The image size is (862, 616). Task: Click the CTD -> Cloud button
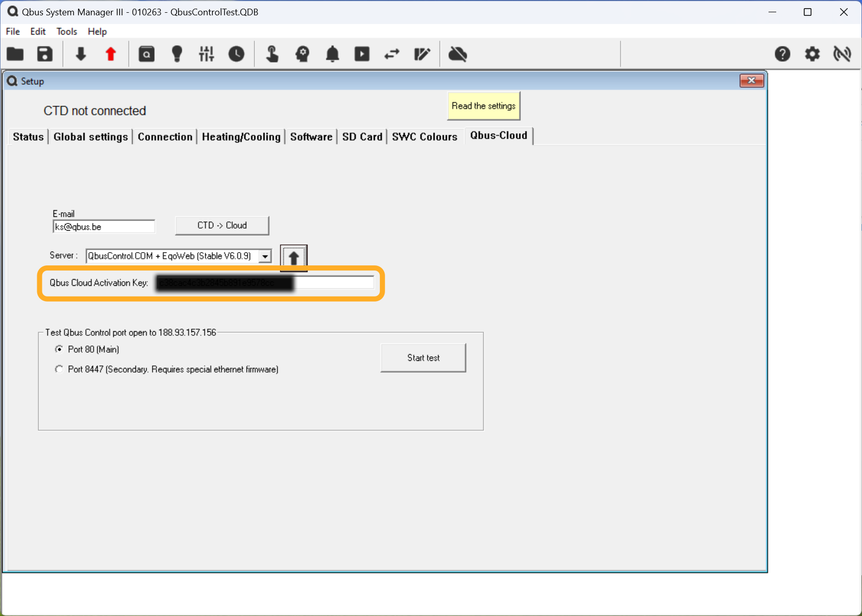click(222, 226)
